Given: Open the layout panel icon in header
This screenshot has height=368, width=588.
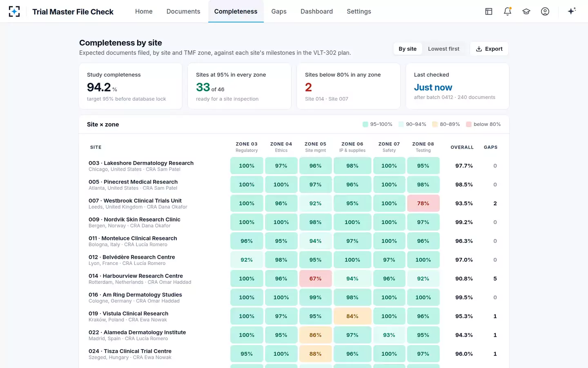Looking at the screenshot, I should pos(489,11).
